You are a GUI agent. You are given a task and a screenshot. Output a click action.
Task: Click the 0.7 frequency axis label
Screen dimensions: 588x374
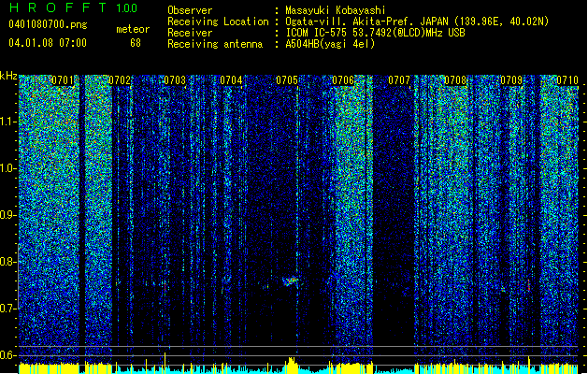8,309
